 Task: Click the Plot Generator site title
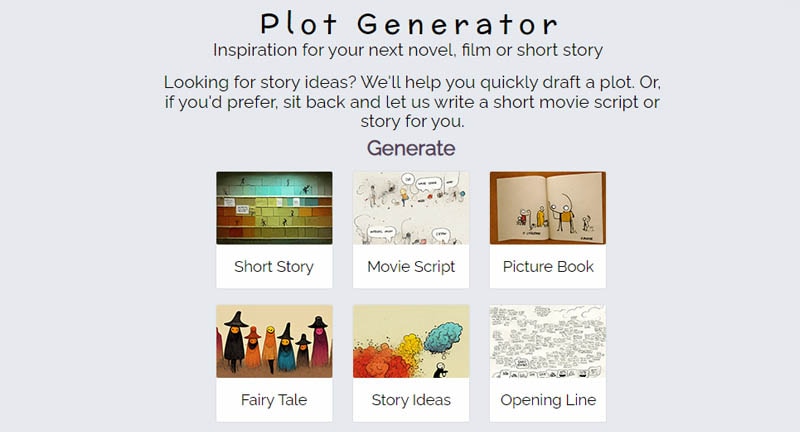coord(409,23)
